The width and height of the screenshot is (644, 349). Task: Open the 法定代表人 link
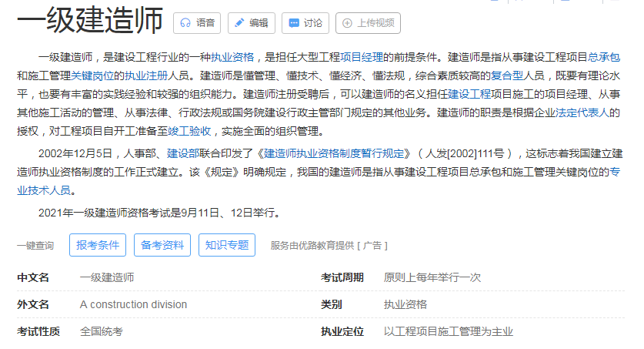(582, 112)
